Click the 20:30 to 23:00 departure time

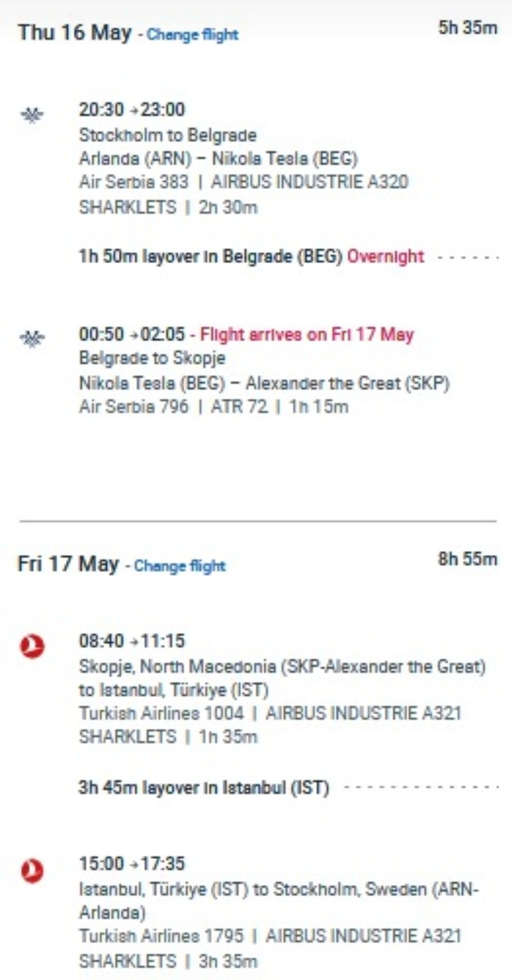(x=132, y=109)
